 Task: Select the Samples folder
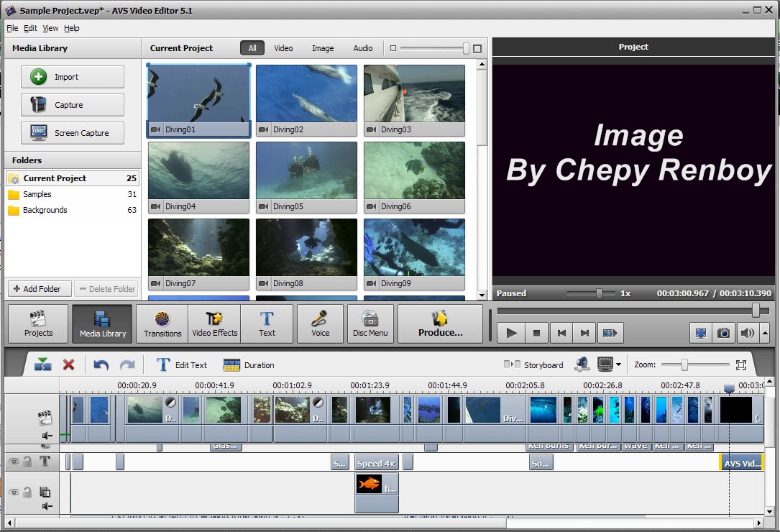point(73,194)
